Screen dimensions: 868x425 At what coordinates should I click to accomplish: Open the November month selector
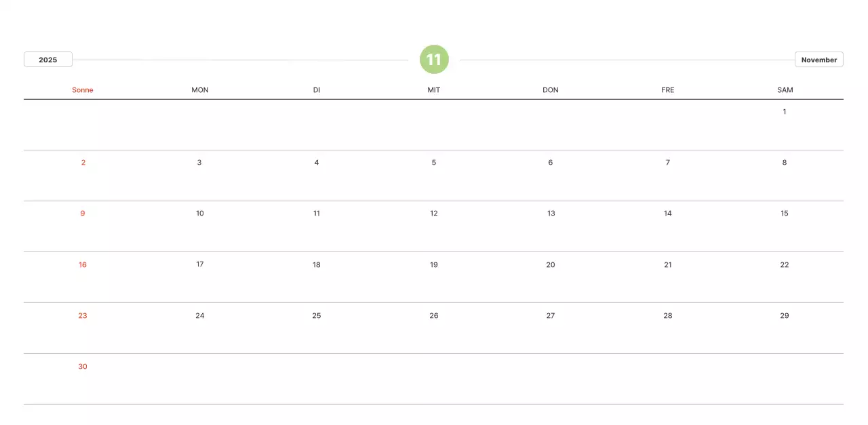[818, 60]
